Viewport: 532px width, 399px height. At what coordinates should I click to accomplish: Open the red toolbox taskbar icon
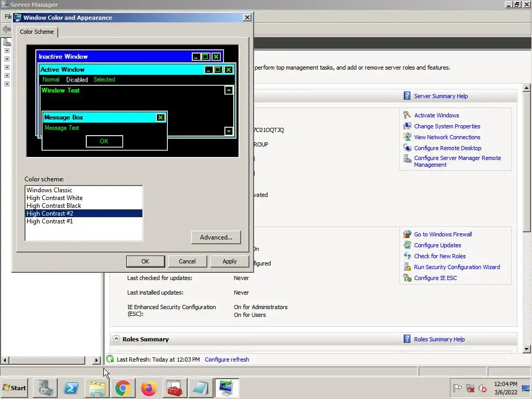click(x=175, y=388)
